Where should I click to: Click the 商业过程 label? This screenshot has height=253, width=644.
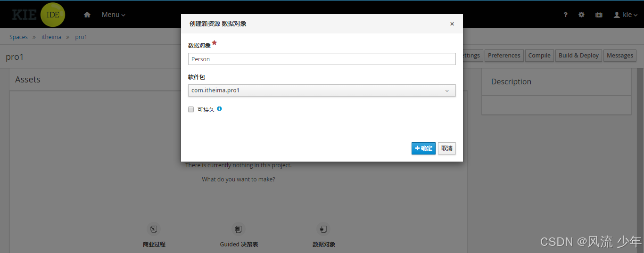tap(154, 245)
